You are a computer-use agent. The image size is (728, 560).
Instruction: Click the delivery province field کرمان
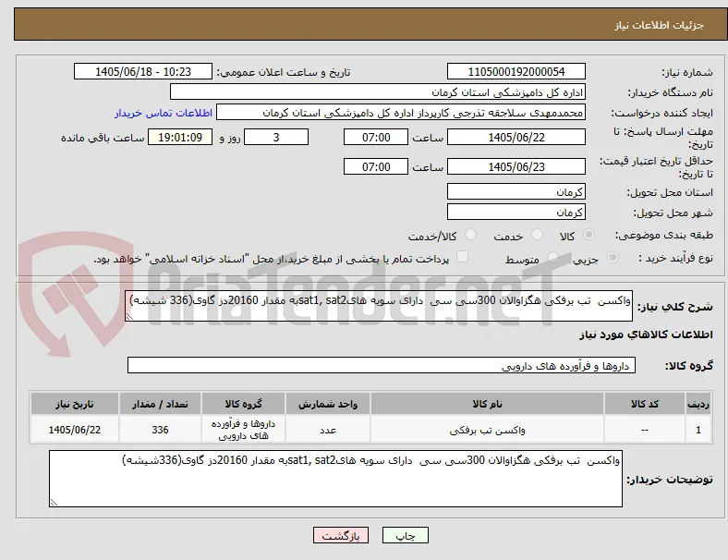[516, 191]
